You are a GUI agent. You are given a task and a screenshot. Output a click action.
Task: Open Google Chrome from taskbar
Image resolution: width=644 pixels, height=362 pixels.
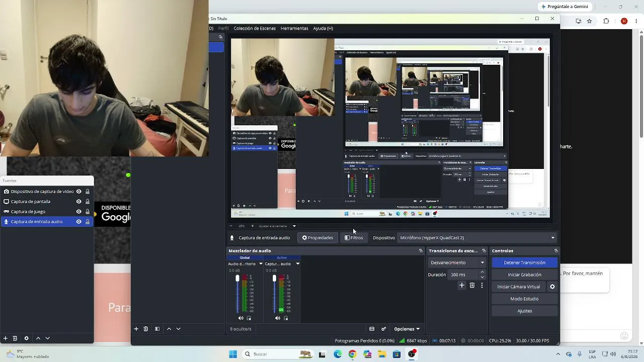[x=352, y=354]
